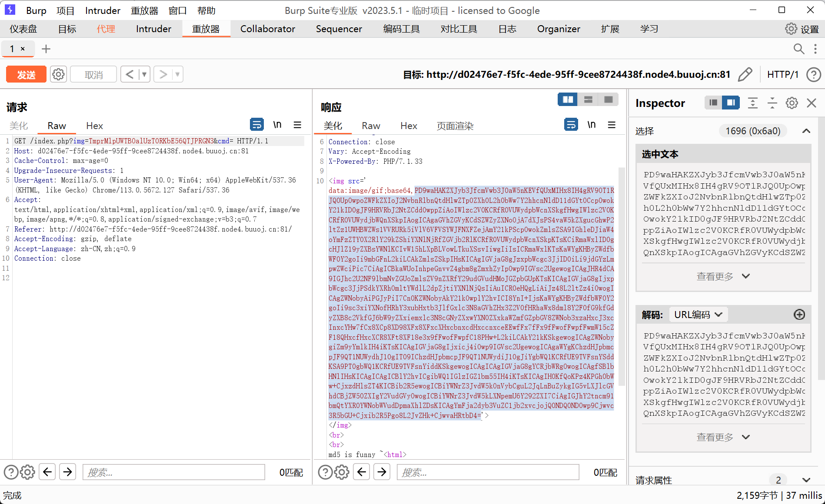Edit the target with the pencil icon

(745, 74)
